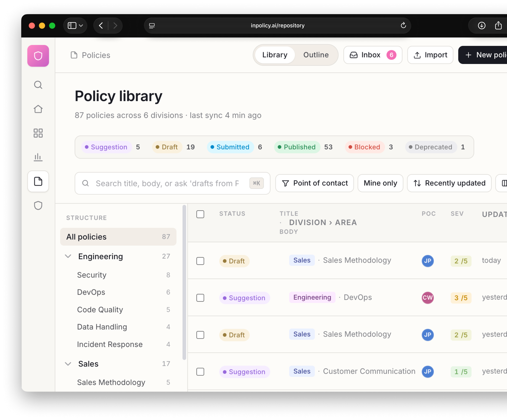This screenshot has height=420, width=507.
Task: Click the Engineering division tag in DevOps row
Action: (312, 297)
